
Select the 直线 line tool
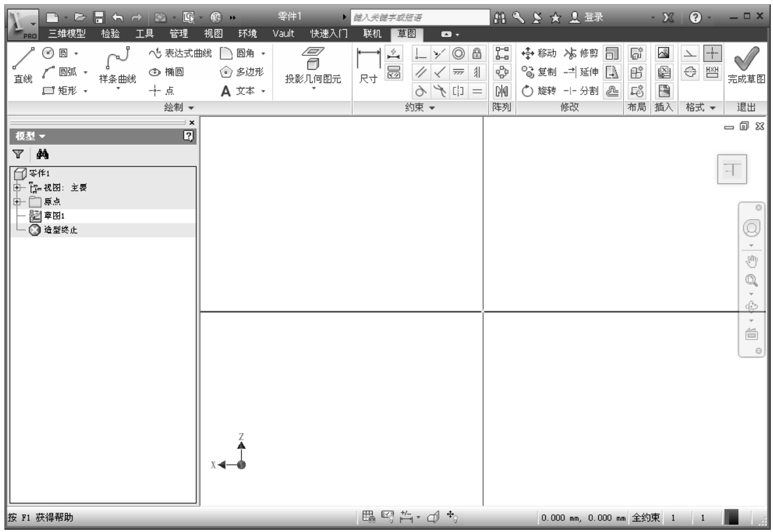pyautogui.click(x=23, y=65)
